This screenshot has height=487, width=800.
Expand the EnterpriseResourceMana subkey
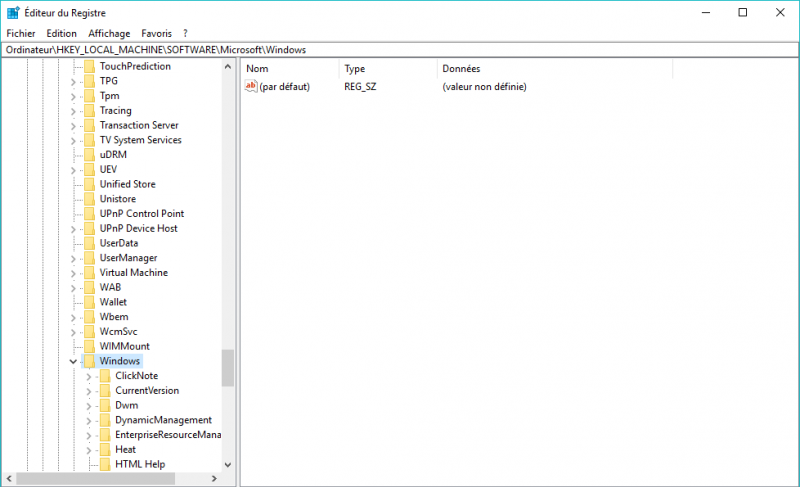[89, 436]
